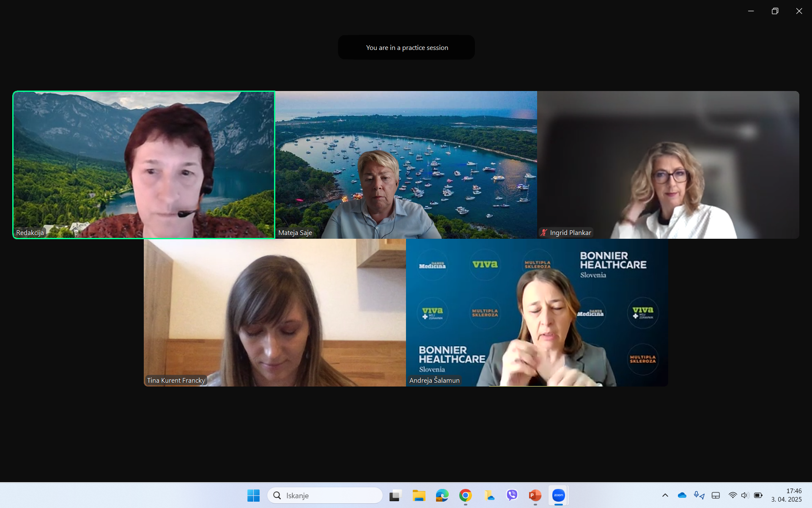Image resolution: width=812 pixels, height=508 pixels.
Task: Open the Windows Start menu
Action: pos(253,495)
